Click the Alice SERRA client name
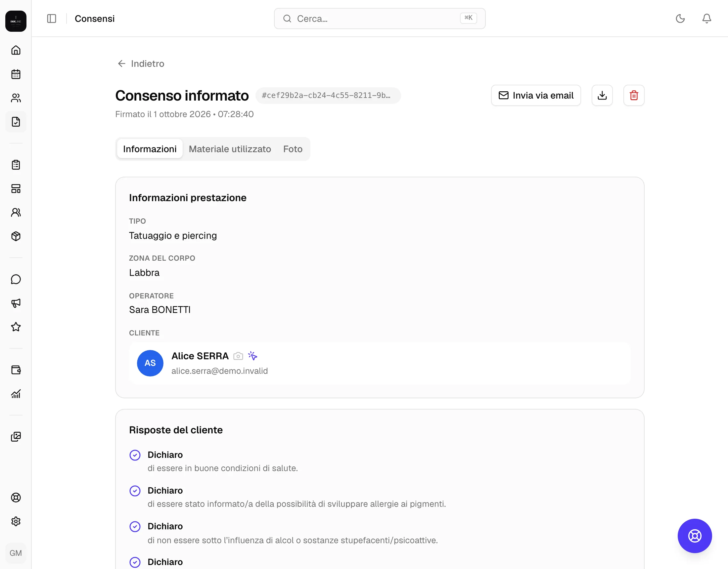 point(200,356)
